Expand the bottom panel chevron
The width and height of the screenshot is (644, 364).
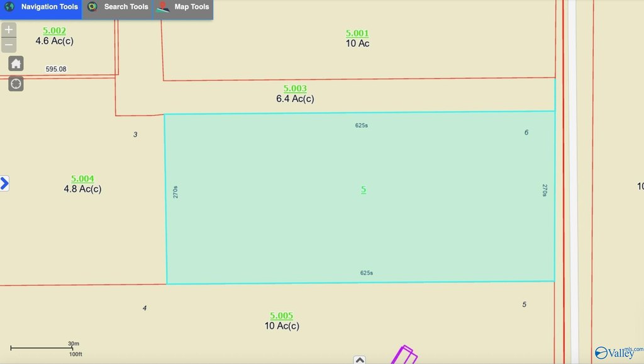click(359, 360)
